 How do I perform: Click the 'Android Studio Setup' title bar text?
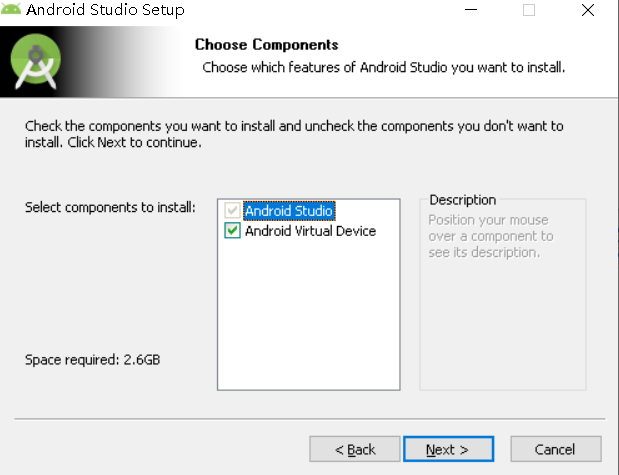pyautogui.click(x=105, y=10)
